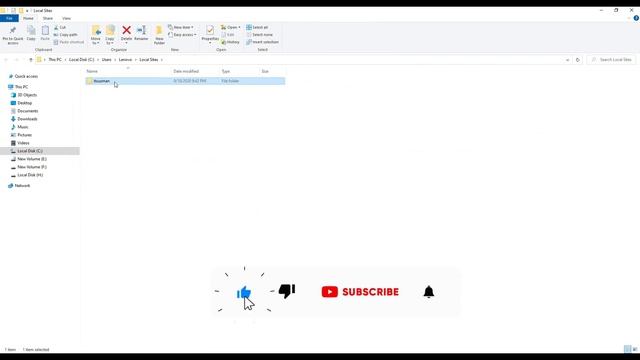This screenshot has width=640, height=360.
Task: Open the Easy access dropdown
Action: 182,35
